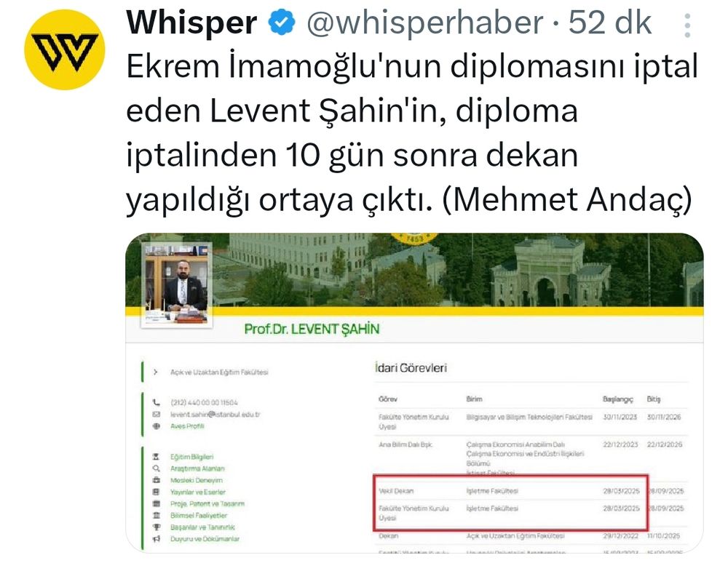Open Whisper's yellow profile avatar
The image size is (728, 571).
pos(65,49)
